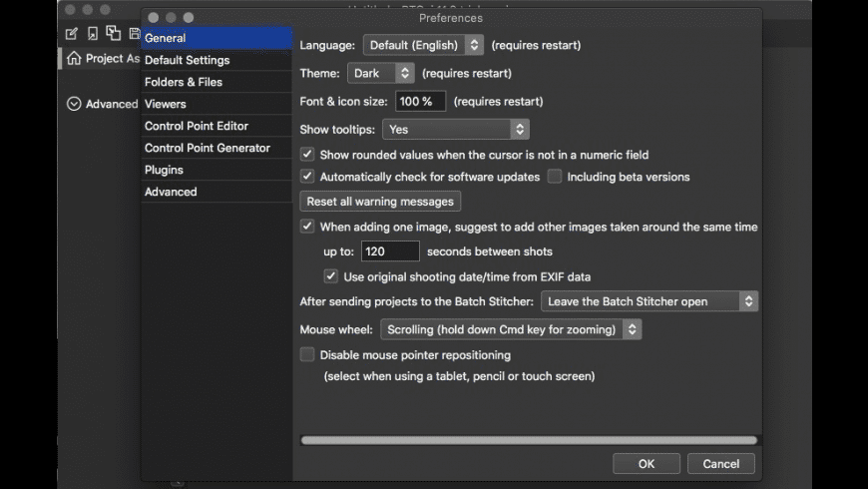Click the horizontal scrollbar in Preferences

coord(529,440)
